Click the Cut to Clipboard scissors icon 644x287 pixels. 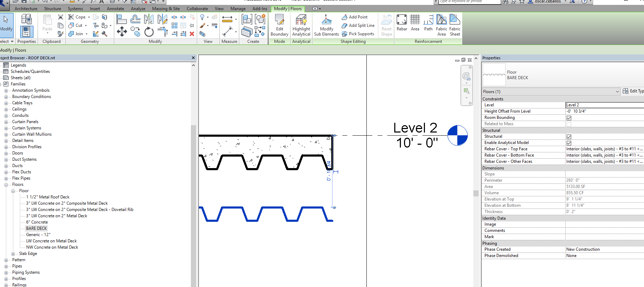[x=61, y=17]
